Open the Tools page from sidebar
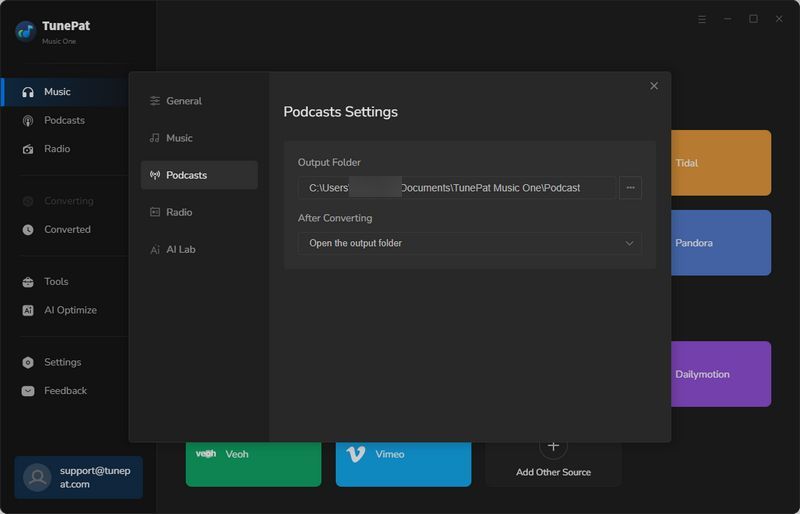 coord(56,282)
